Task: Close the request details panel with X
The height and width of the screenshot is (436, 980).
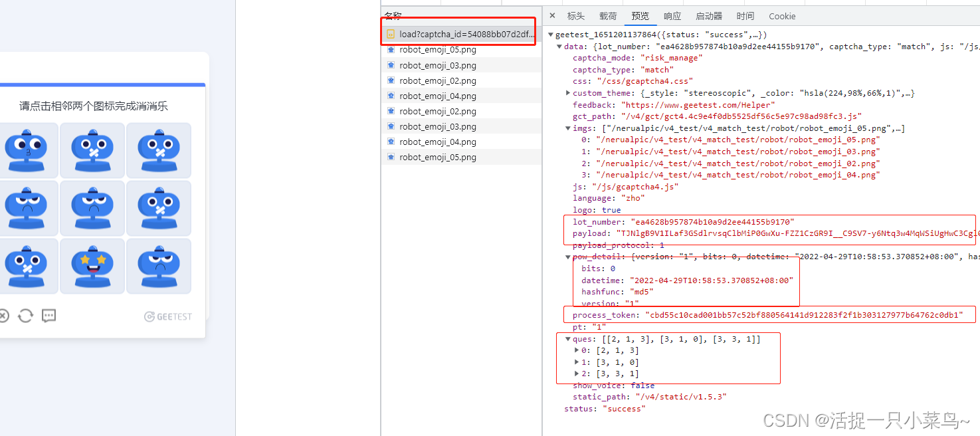Action: pos(552,16)
